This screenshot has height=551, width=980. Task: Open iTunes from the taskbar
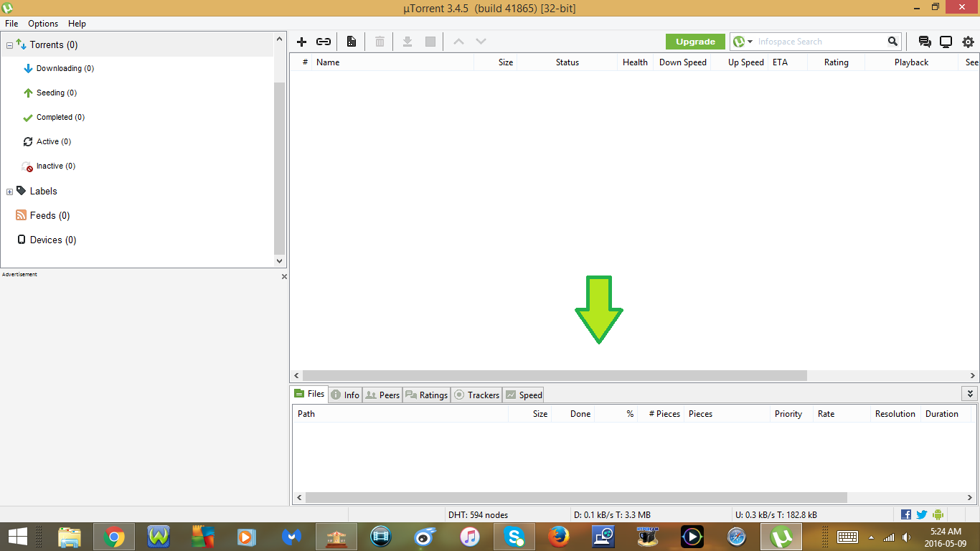tap(469, 537)
